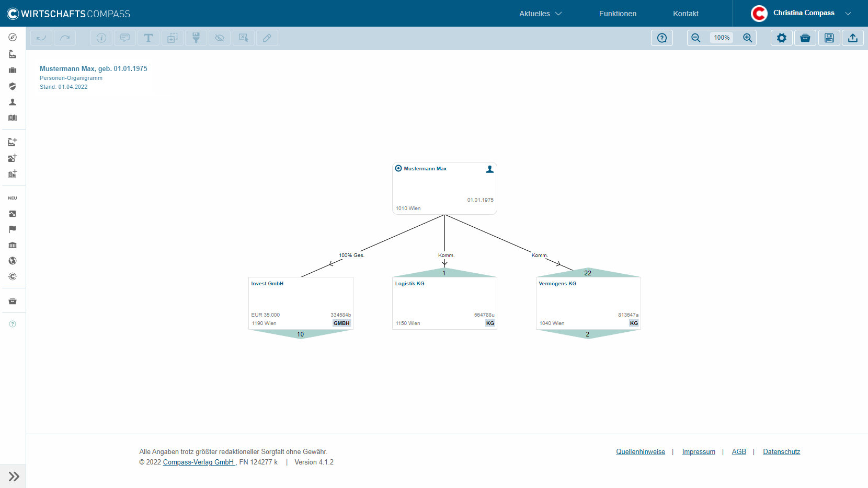This screenshot has width=868, height=488.
Task: Expand the 22 parents above Vermögens KG
Action: [x=588, y=273]
